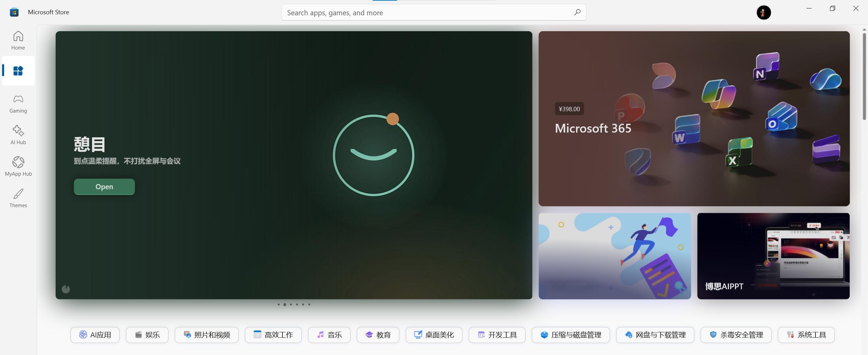Select the 系统工具 category chip
This screenshot has width=868, height=355.
806,335
